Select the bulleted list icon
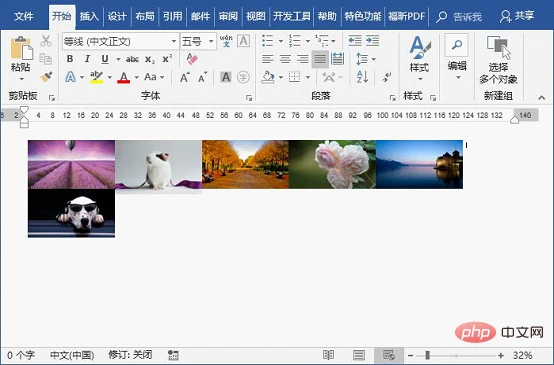554x365 pixels. point(267,41)
